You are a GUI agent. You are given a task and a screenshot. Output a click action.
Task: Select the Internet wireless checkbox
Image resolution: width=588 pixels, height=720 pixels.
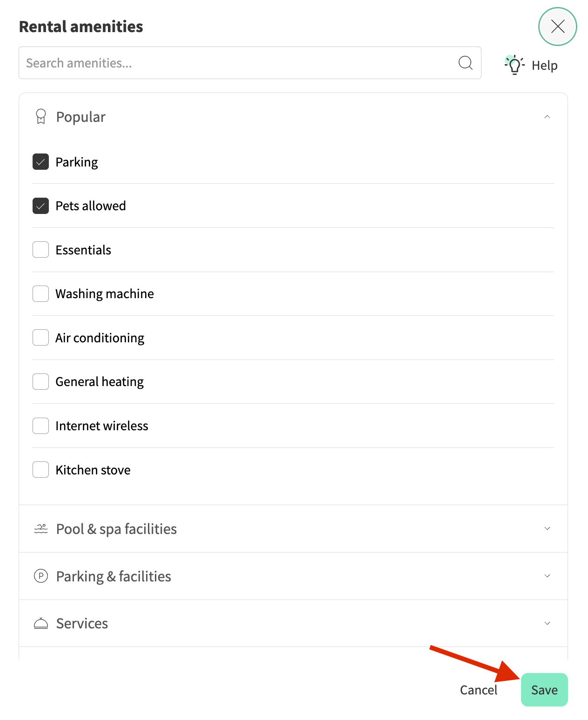pos(41,426)
